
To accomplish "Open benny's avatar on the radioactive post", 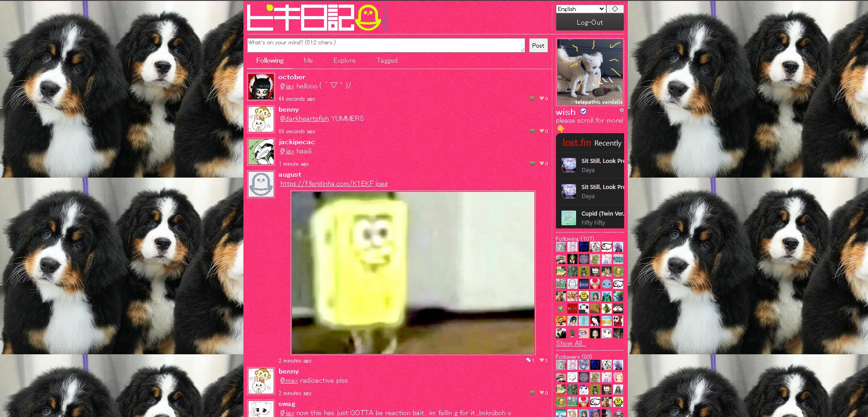I will click(261, 381).
